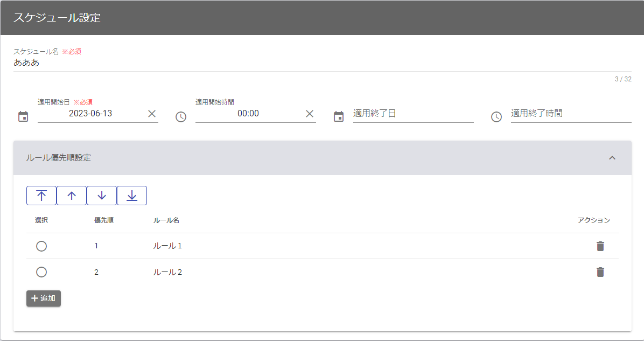
Task: Click the スケジュール名 text field
Action: pos(322,63)
